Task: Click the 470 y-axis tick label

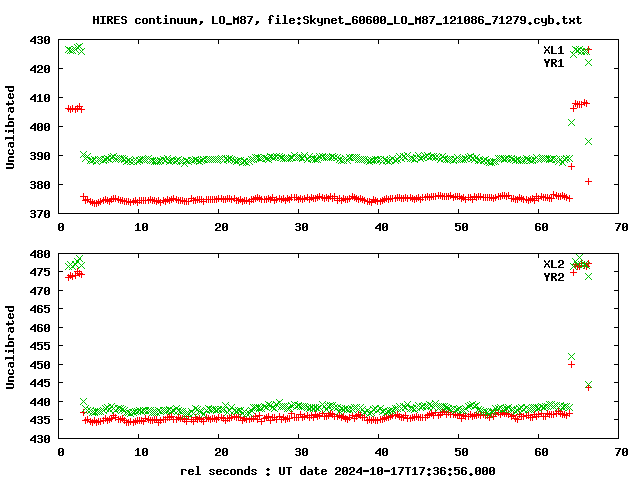Action: tap(40, 291)
